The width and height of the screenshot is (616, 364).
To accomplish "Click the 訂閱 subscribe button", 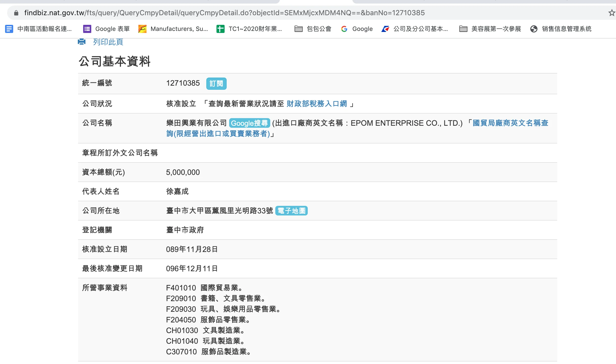I will pos(216,84).
